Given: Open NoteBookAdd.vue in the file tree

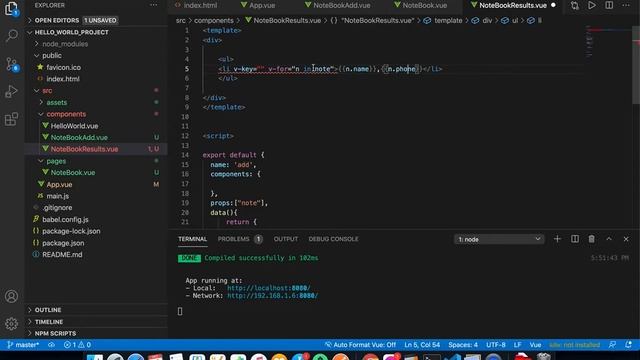Looking at the screenshot, I should [79, 138].
